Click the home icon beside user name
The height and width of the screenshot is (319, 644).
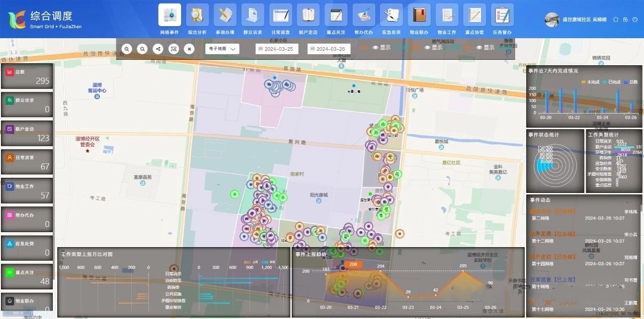[615, 20]
